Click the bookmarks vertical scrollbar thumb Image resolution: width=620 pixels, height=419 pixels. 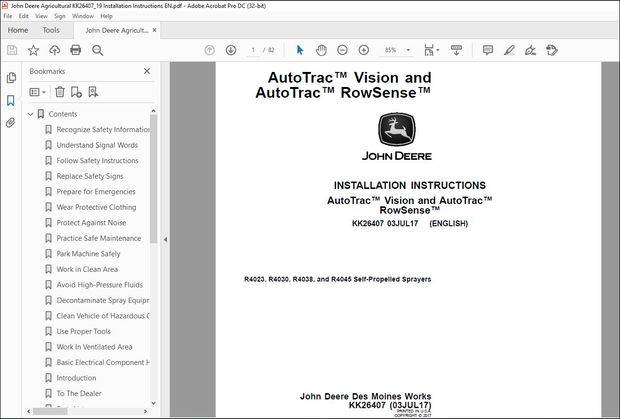pyautogui.click(x=153, y=178)
